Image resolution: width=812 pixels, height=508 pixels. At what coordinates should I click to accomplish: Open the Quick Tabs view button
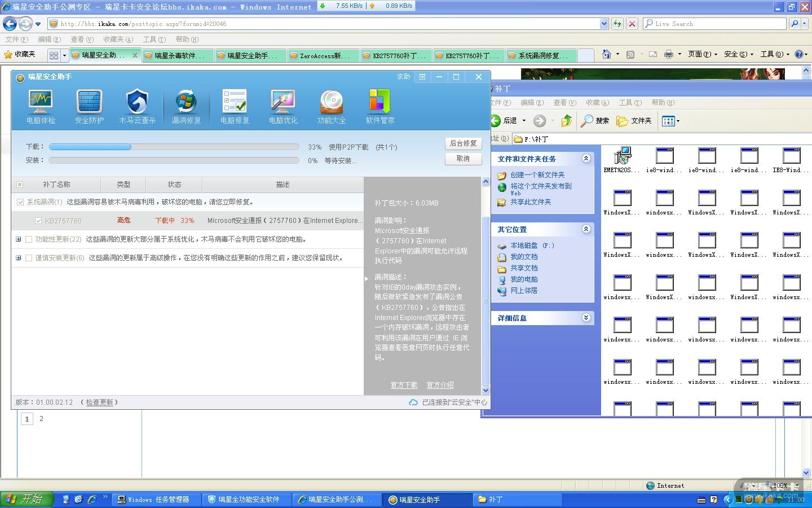click(x=54, y=55)
